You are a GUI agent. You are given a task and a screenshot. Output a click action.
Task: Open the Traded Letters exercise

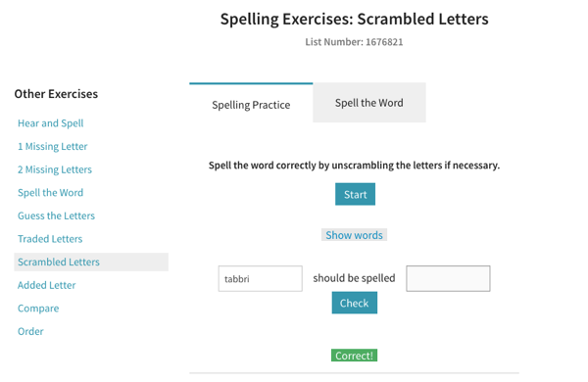point(50,239)
